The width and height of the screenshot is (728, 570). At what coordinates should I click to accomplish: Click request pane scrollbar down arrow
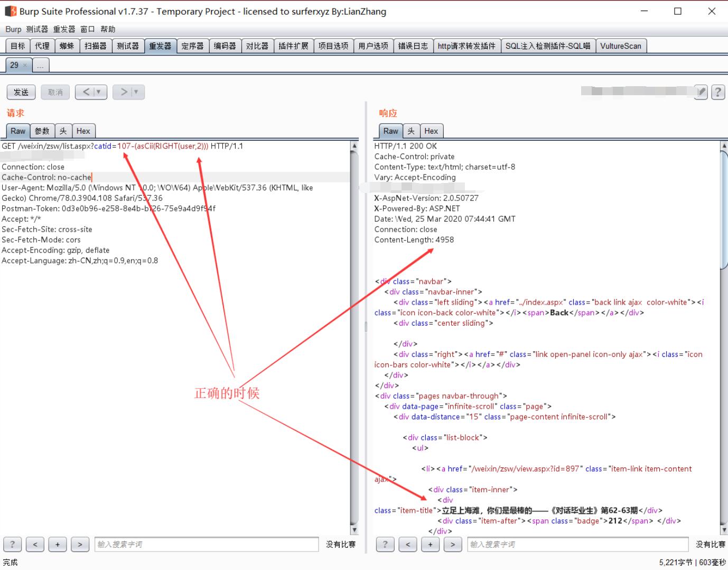(x=354, y=530)
